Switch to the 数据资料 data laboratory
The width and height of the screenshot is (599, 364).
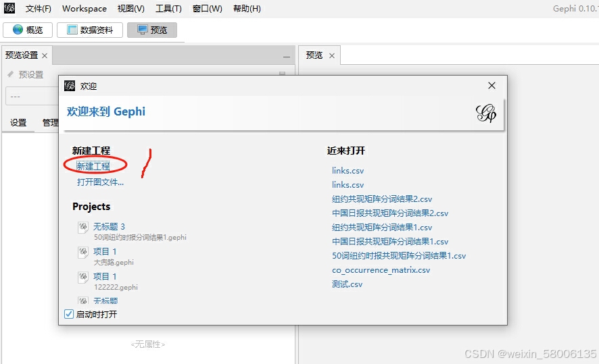pyautogui.click(x=90, y=30)
